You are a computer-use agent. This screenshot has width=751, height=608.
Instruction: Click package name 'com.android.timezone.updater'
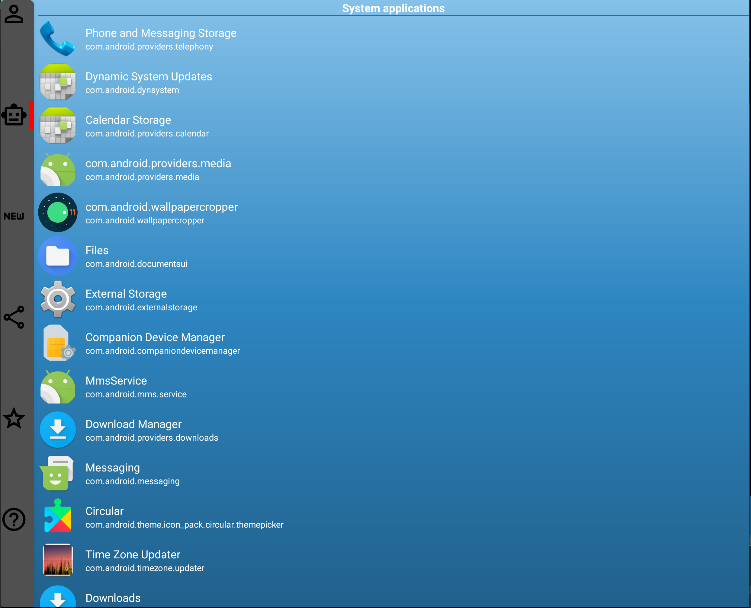145,568
